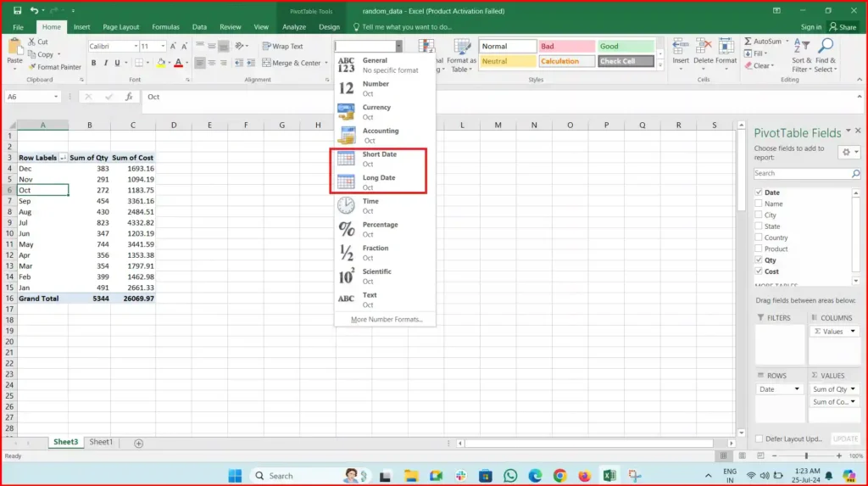This screenshot has height=486, width=868.
Task: Uncheck the Date field checkbox
Action: point(759,193)
